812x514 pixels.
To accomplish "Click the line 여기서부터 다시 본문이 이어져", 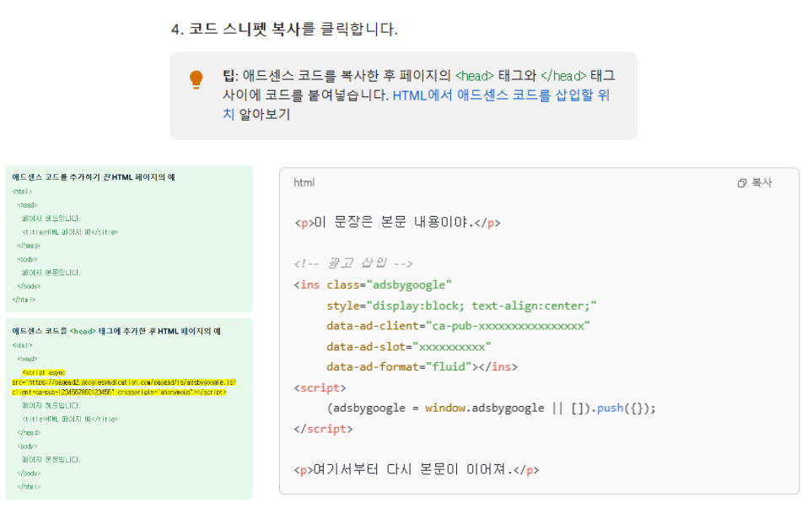I will point(417,470).
